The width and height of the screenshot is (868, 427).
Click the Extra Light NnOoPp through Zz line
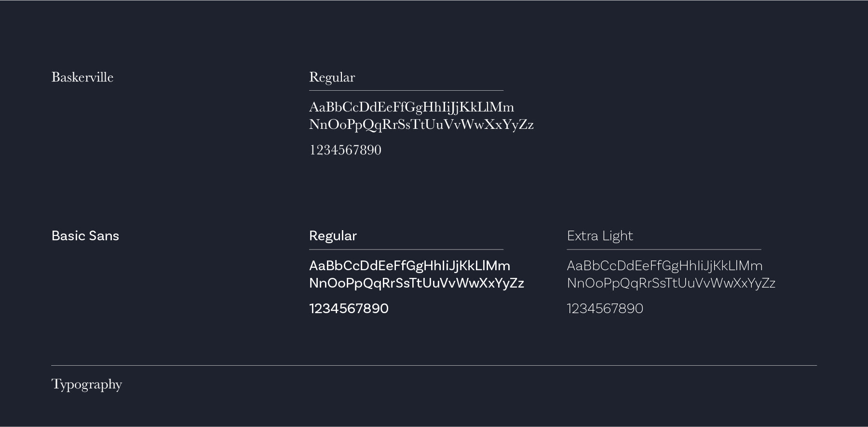click(x=671, y=283)
